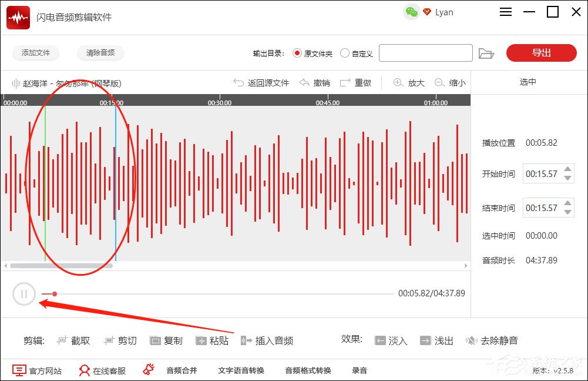Increase 开始时间 with the up stepper
This screenshot has height=381, width=588.
click(x=569, y=171)
